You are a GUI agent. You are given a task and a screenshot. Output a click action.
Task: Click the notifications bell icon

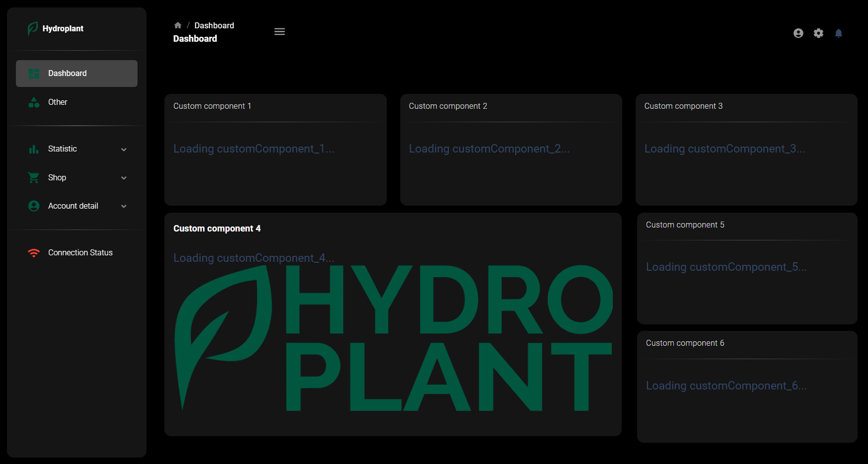[839, 33]
